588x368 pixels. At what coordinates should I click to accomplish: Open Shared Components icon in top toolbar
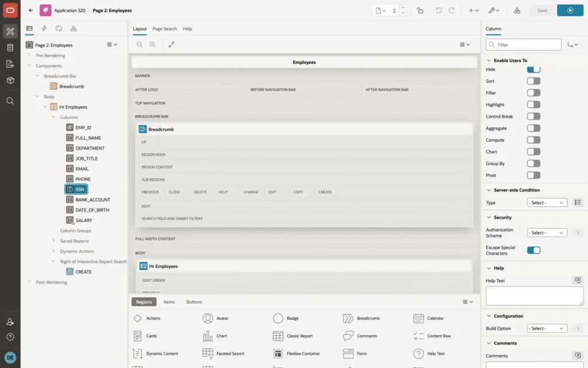point(517,10)
